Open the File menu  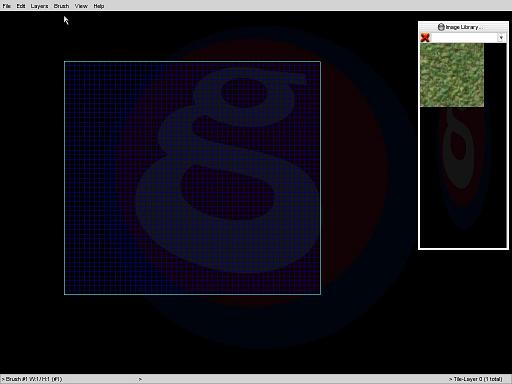[x=6, y=6]
